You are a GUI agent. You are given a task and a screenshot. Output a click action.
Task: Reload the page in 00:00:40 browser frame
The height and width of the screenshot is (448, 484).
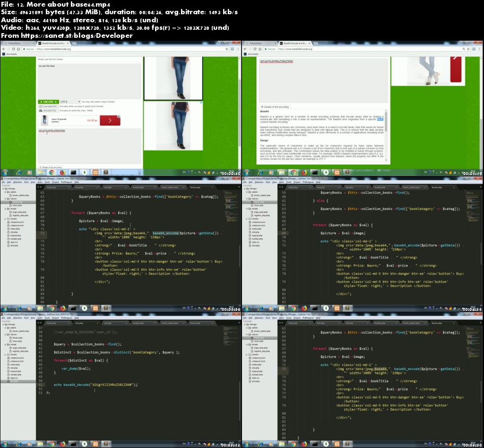13,49
